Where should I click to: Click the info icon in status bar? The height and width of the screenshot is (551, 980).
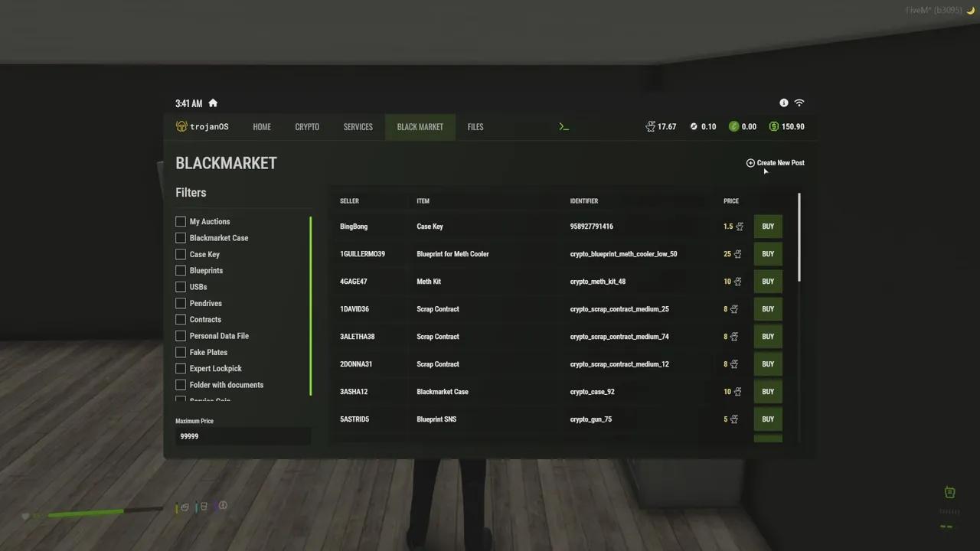click(784, 103)
